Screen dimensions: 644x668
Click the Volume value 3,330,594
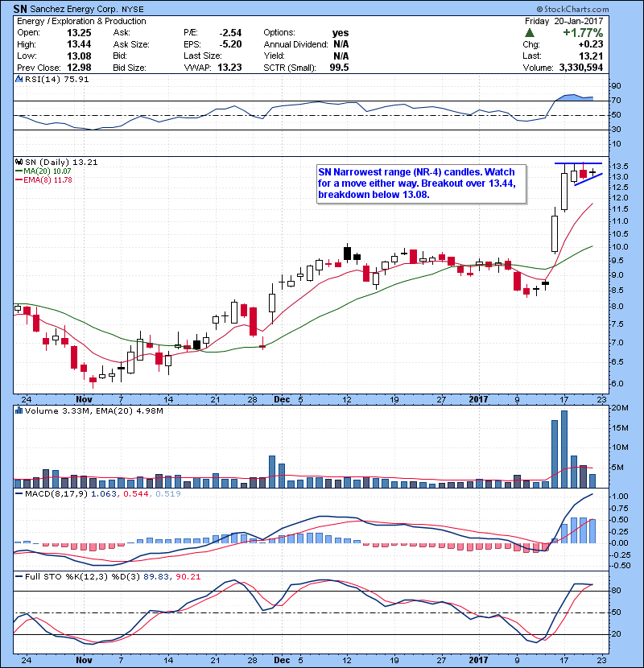pos(581,68)
